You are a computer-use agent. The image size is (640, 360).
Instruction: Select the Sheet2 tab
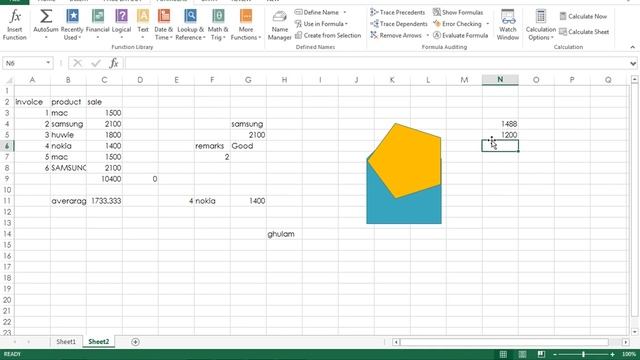pyautogui.click(x=99, y=342)
